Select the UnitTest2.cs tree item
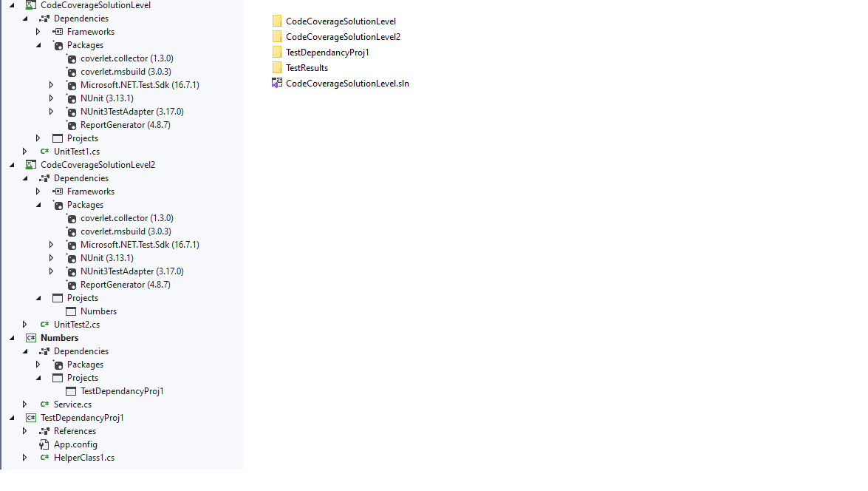 tap(76, 324)
